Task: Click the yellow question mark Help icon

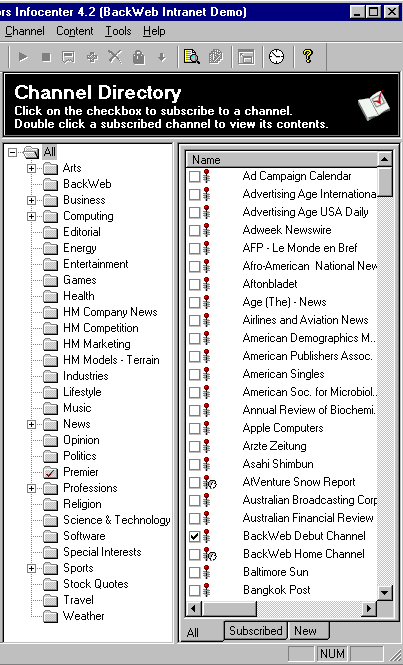Action: (308, 56)
